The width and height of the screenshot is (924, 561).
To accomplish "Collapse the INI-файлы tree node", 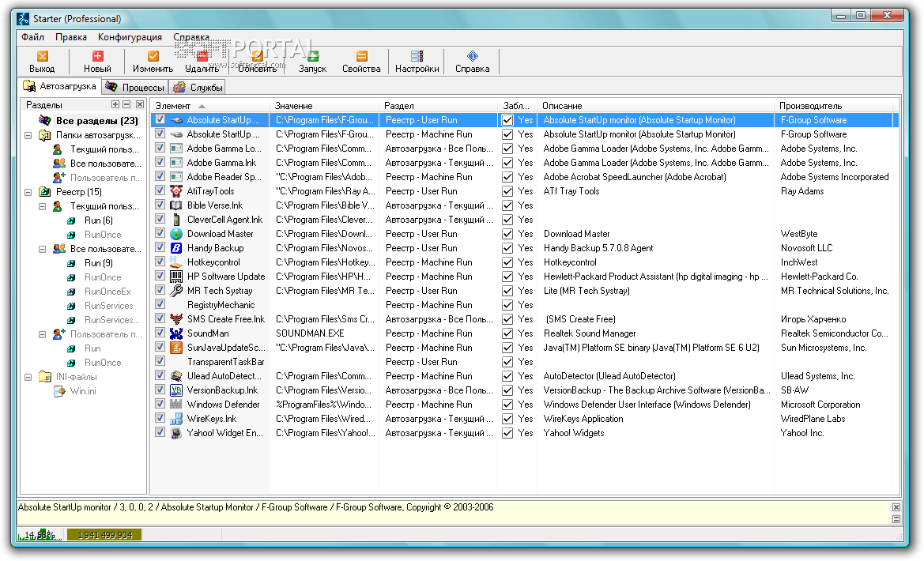I will pos(28,377).
